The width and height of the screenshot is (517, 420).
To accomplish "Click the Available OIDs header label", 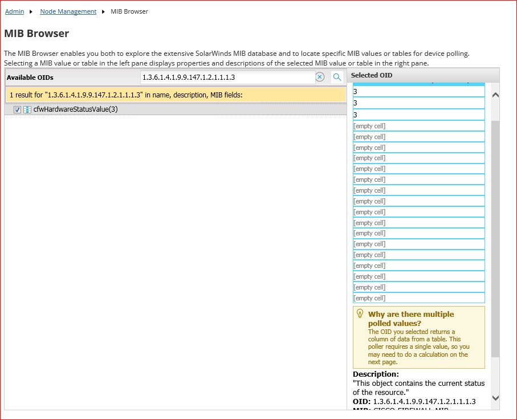I will tap(30, 78).
